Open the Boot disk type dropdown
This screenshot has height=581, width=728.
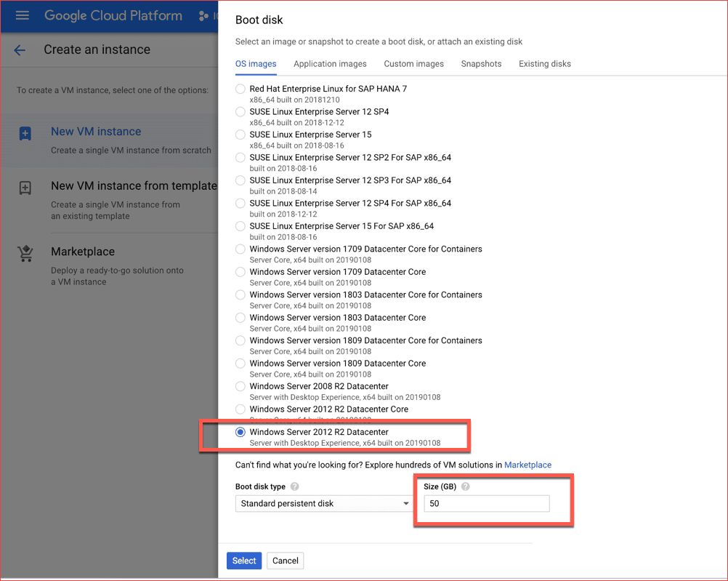pyautogui.click(x=323, y=503)
